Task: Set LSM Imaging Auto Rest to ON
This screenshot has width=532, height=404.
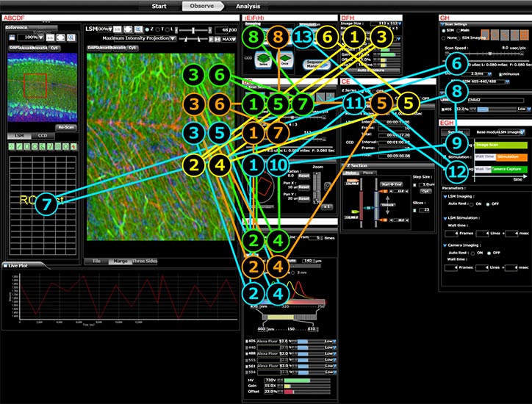Action: point(472,204)
